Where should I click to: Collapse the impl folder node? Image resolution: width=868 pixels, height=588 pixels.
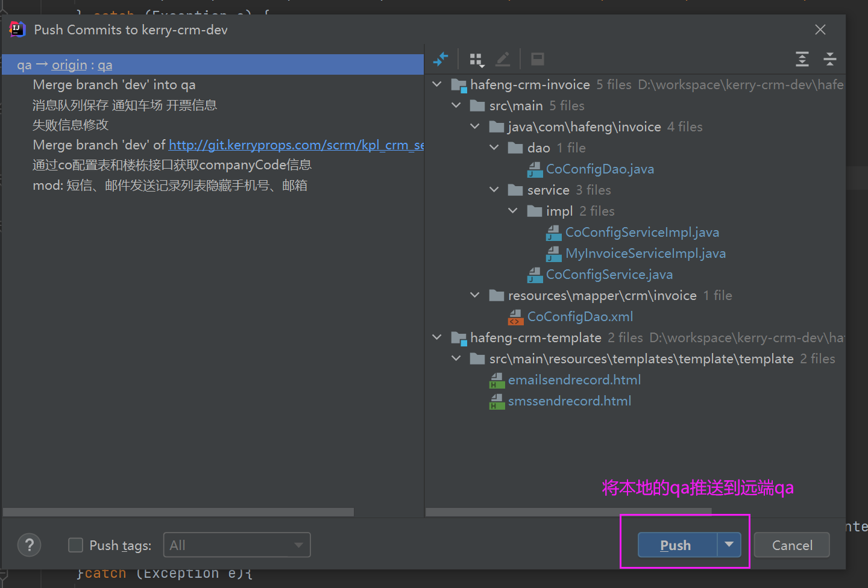513,211
